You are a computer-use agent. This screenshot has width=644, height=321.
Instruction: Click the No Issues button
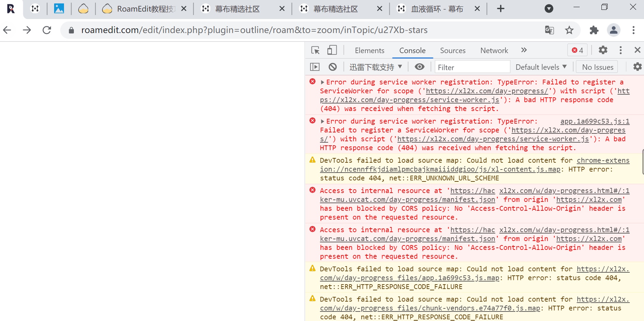[x=597, y=67]
